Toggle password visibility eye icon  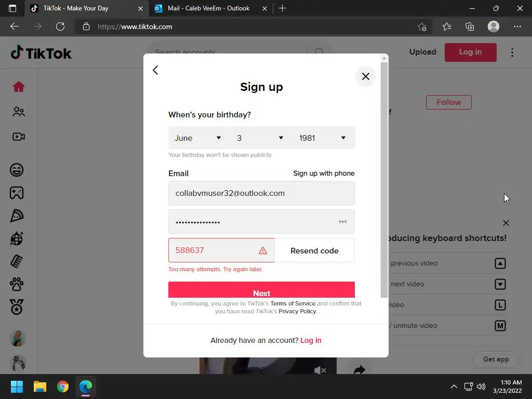point(343,222)
